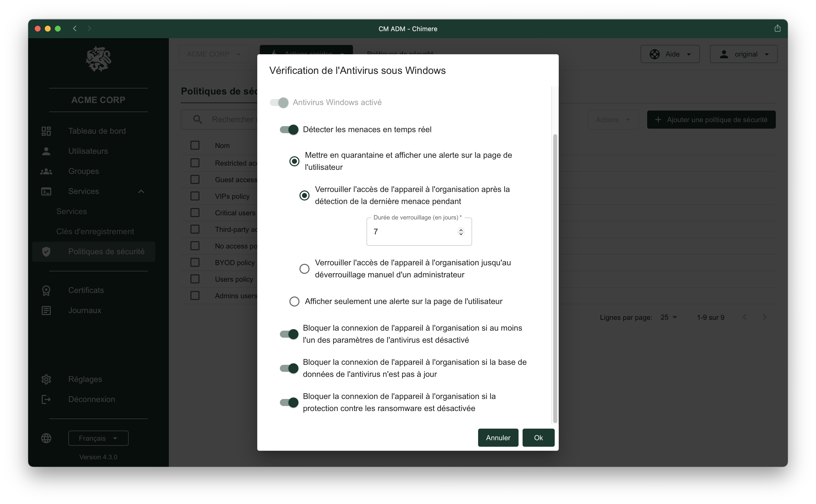This screenshot has height=504, width=816.
Task: Go to previous page of table
Action: point(744,317)
